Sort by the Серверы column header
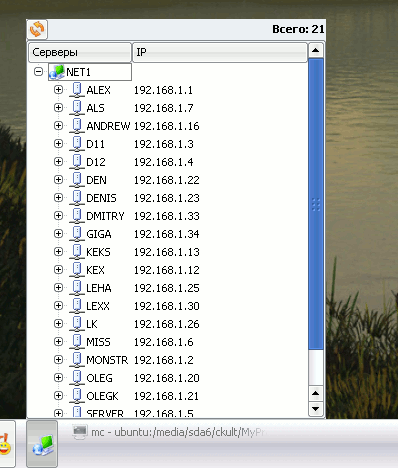 (80, 52)
